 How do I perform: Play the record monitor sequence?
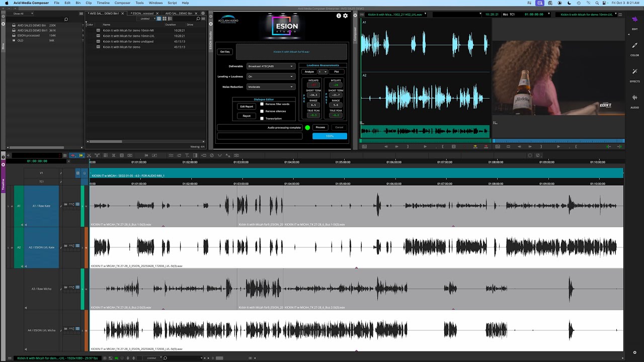(558, 147)
